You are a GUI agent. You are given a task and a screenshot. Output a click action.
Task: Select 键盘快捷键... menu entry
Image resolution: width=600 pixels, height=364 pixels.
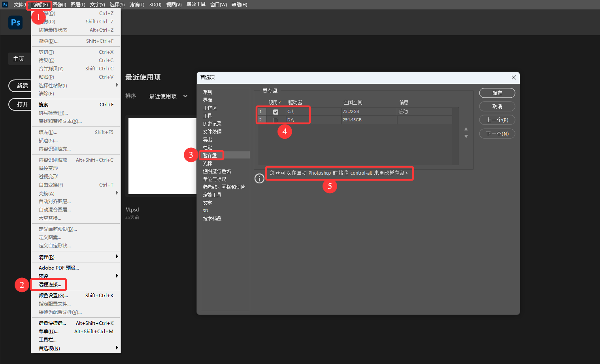(x=52, y=323)
